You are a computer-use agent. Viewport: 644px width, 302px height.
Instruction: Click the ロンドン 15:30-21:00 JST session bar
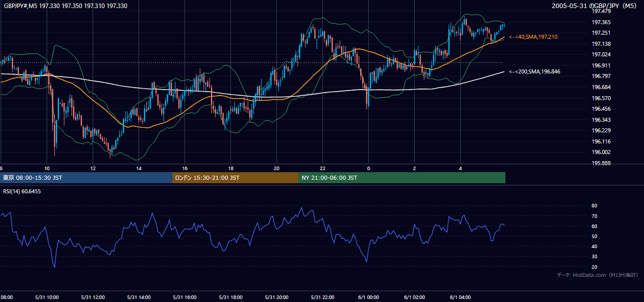point(235,178)
